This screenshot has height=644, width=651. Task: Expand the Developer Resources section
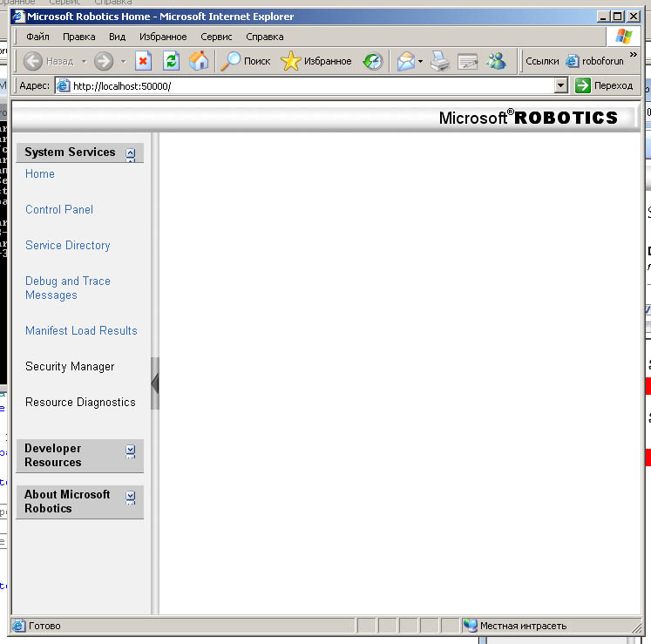point(131,451)
